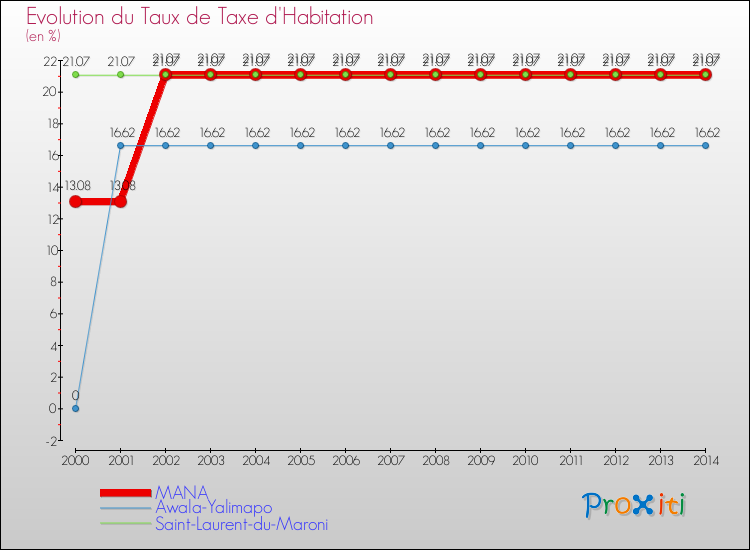Click the MANA data point for 2014
Viewport: 750px width, 550px height.
coord(706,75)
